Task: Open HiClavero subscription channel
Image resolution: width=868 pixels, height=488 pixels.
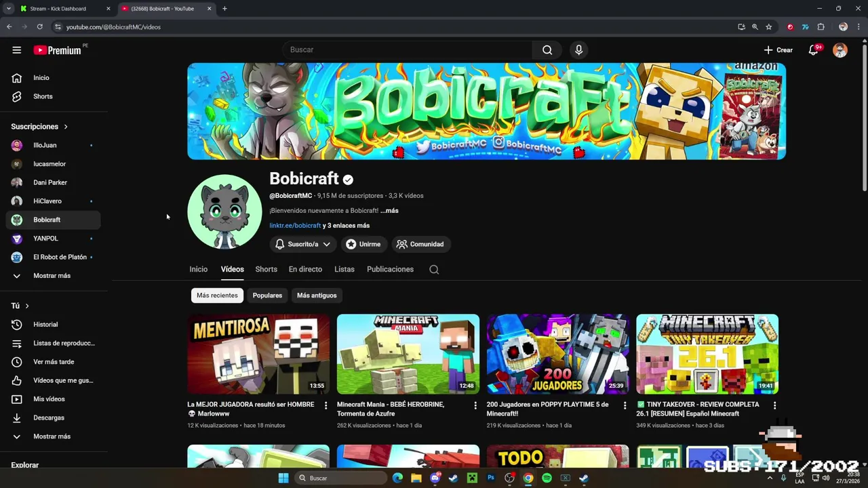Action: [x=54, y=201]
